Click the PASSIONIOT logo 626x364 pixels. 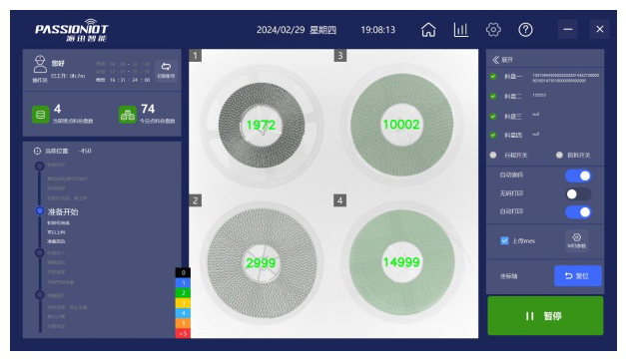(x=72, y=30)
